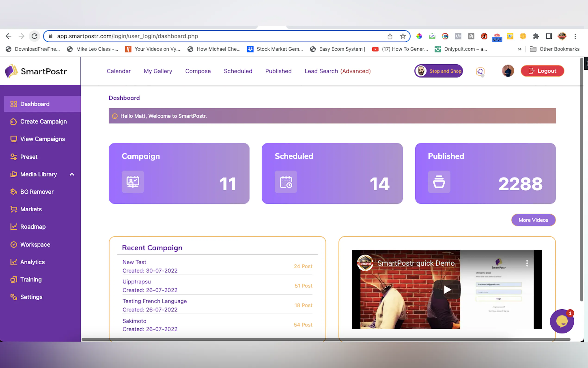Open the chat support bubble
588x368 pixels.
pyautogui.click(x=562, y=321)
